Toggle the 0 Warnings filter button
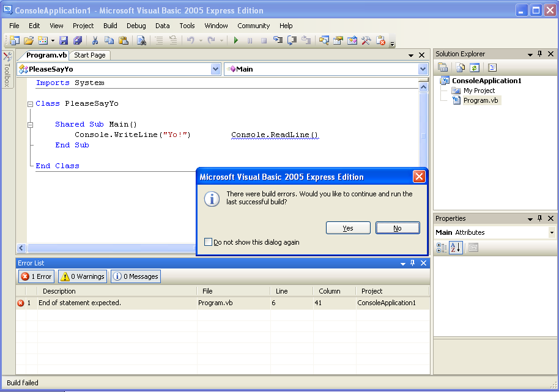Image resolution: width=559 pixels, height=392 pixels. (83, 276)
